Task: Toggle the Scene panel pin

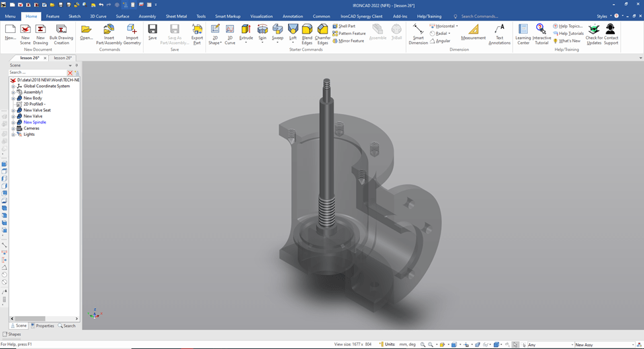Action: pyautogui.click(x=77, y=65)
